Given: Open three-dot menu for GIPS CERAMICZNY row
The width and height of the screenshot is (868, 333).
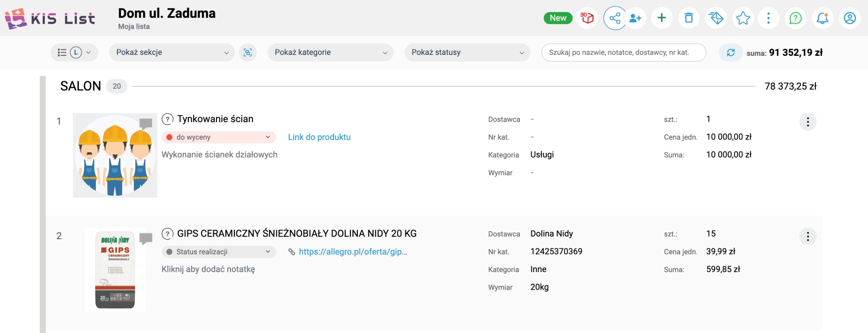Looking at the screenshot, I should click(808, 236).
